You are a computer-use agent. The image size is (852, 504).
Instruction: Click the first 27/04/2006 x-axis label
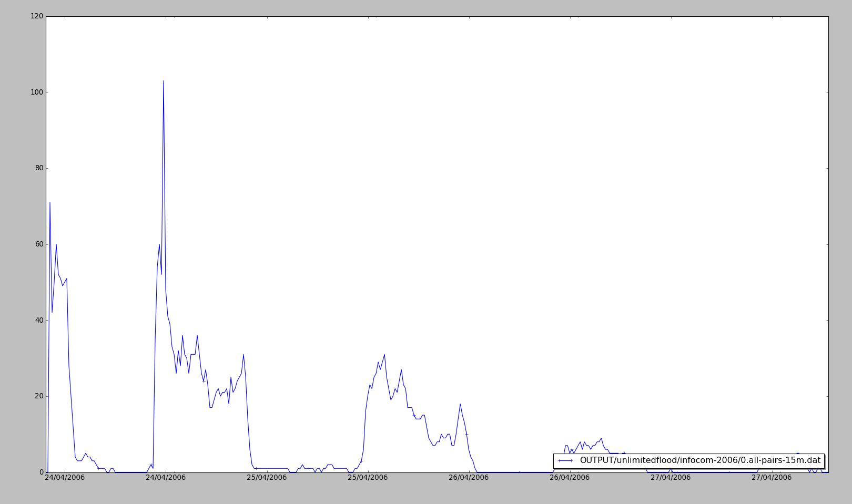pos(671,478)
